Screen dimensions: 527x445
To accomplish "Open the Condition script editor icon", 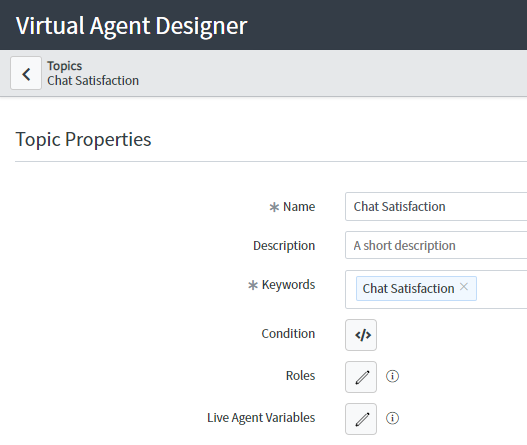I will (361, 335).
